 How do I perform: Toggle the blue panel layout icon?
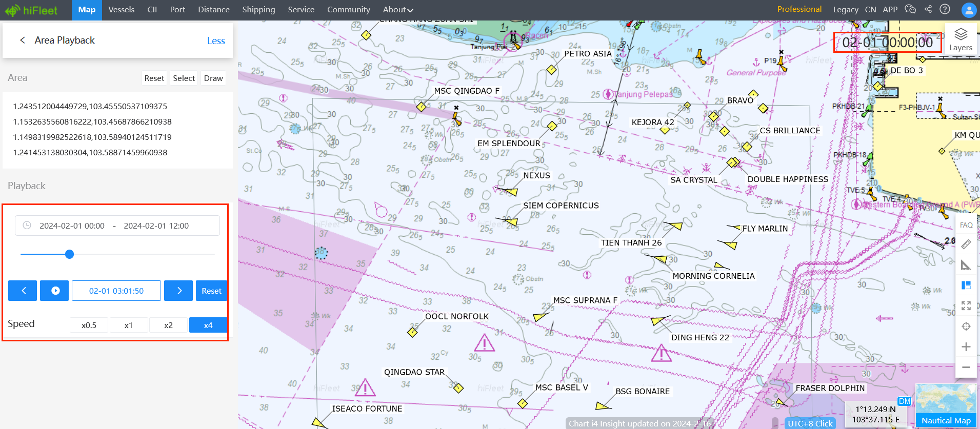966,285
